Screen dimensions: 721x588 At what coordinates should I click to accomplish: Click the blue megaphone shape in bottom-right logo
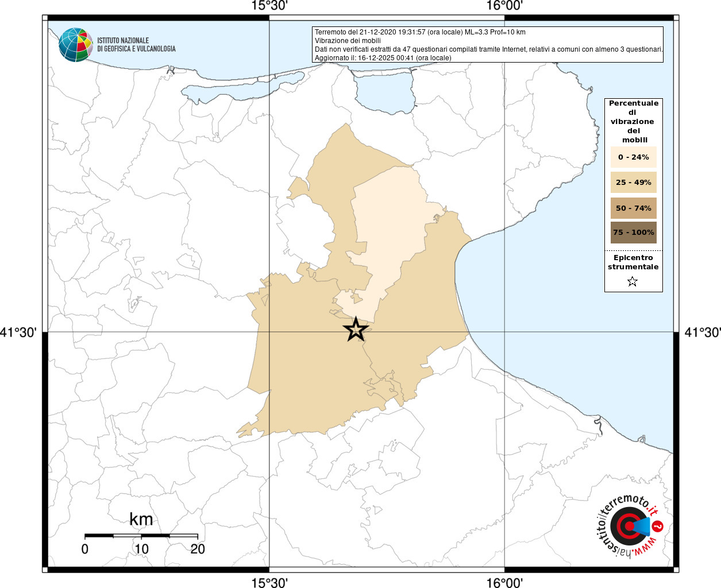(643, 526)
